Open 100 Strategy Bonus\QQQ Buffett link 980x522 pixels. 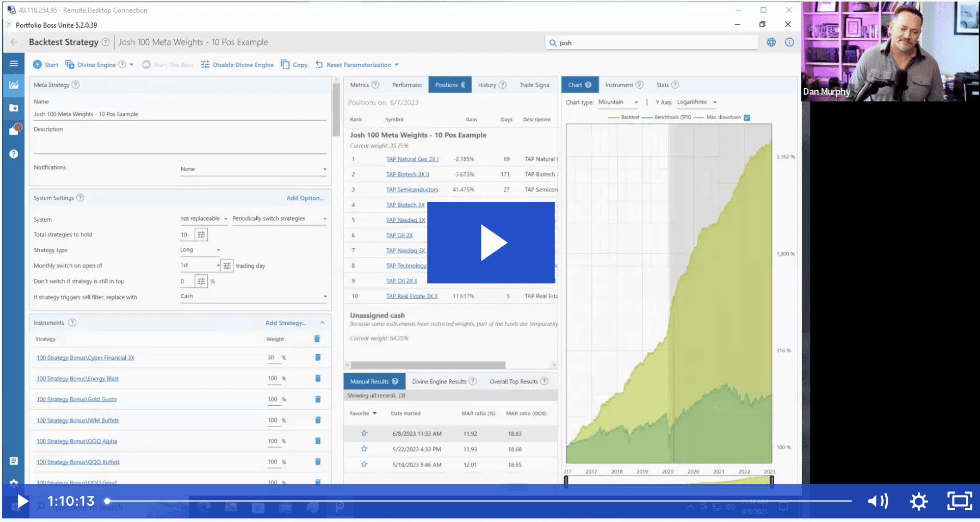pos(78,462)
